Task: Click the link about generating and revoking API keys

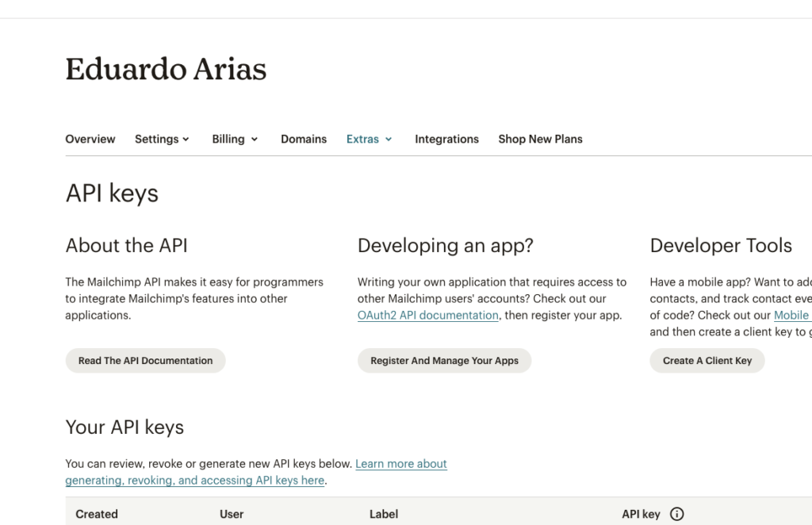Action: tap(194, 480)
